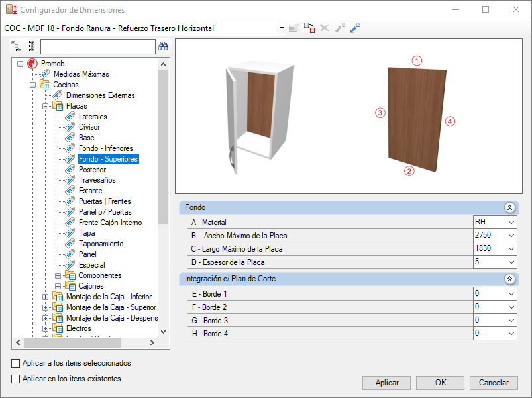The width and height of the screenshot is (532, 398).
Task: Collapse the Cocinas tree node
Action: coord(33,85)
